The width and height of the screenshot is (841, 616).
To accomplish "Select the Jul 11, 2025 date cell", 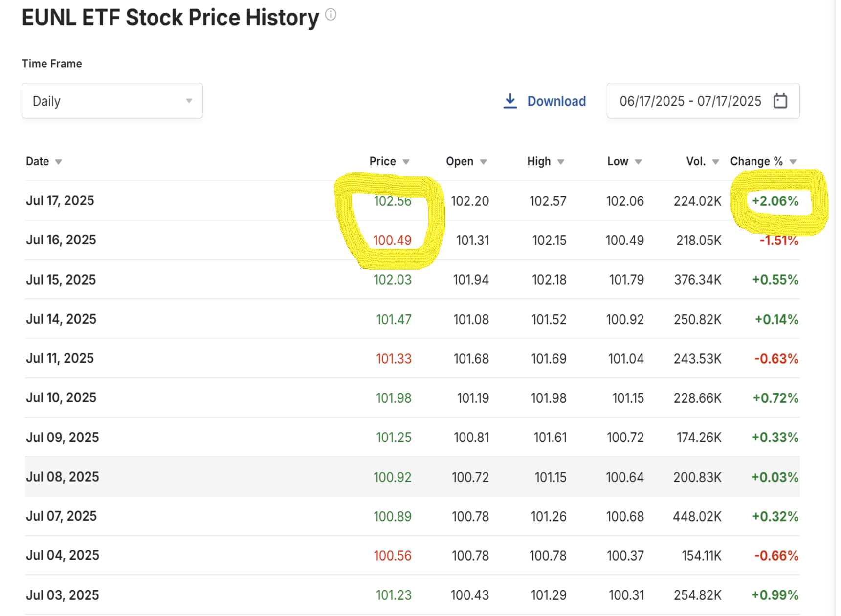I will pos(60,358).
